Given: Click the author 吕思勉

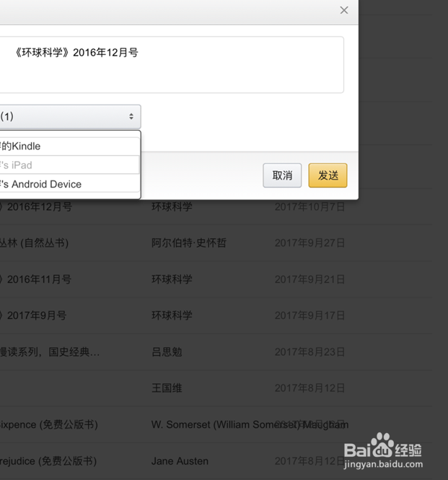Looking at the screenshot, I should click(167, 352).
